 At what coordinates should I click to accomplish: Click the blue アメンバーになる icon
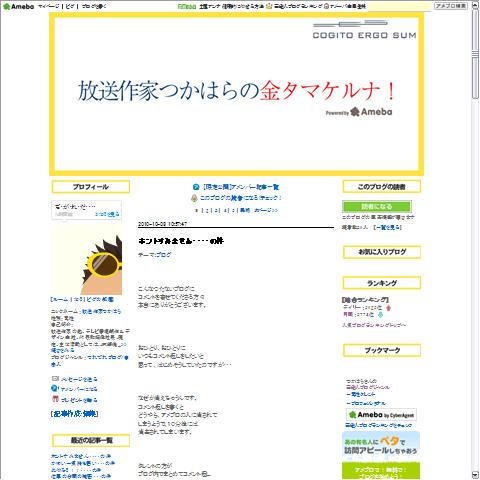pyautogui.click(x=55, y=389)
